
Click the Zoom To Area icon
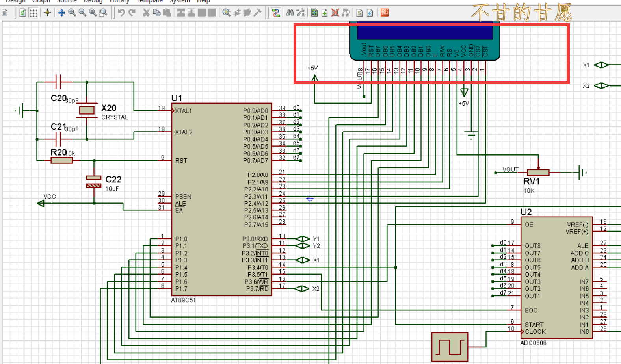click(103, 13)
